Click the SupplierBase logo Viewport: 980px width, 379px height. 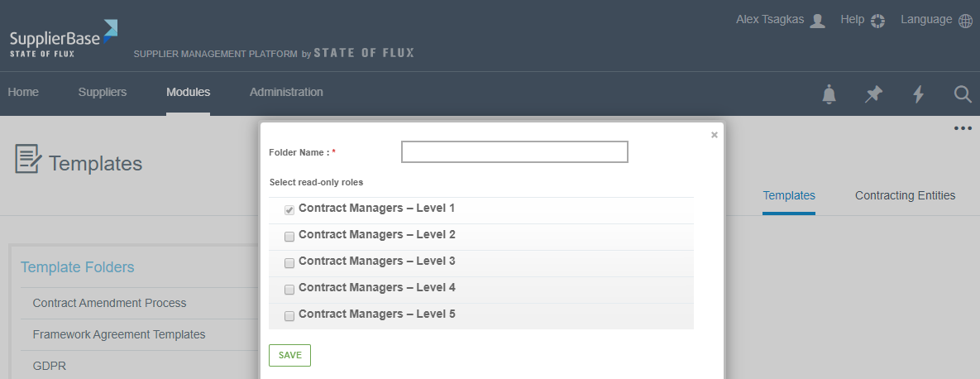point(63,39)
